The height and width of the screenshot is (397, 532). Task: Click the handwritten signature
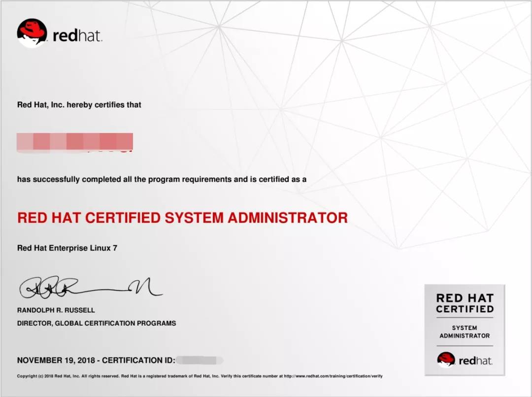91,288
